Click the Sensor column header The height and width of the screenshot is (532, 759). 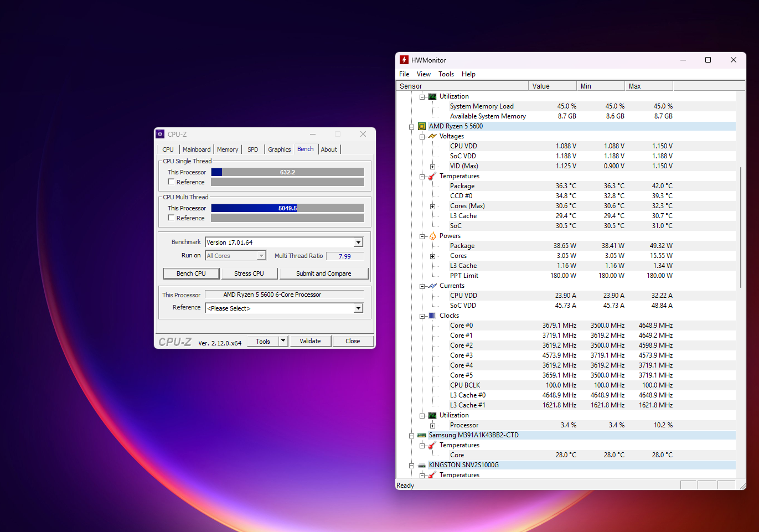(x=462, y=86)
